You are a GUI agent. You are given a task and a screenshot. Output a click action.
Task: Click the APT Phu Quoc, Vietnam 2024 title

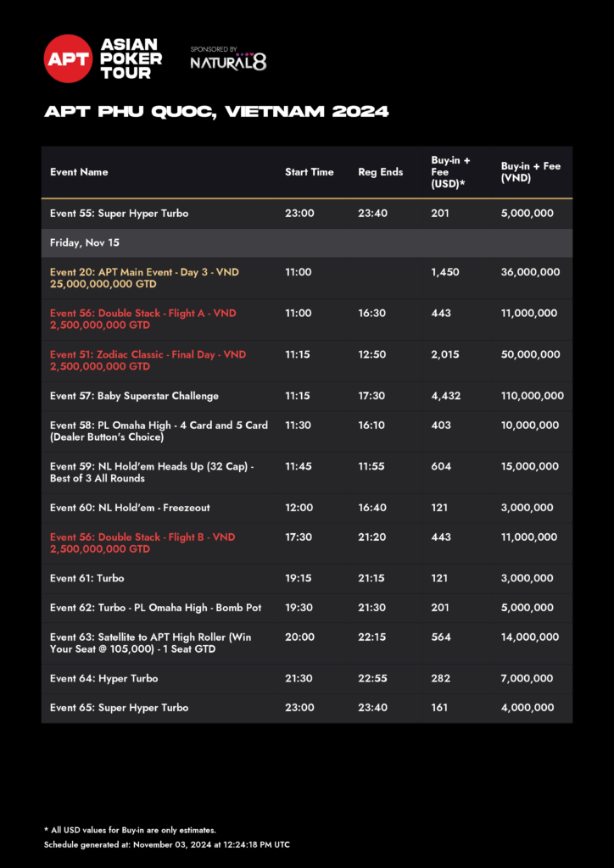tap(217, 112)
